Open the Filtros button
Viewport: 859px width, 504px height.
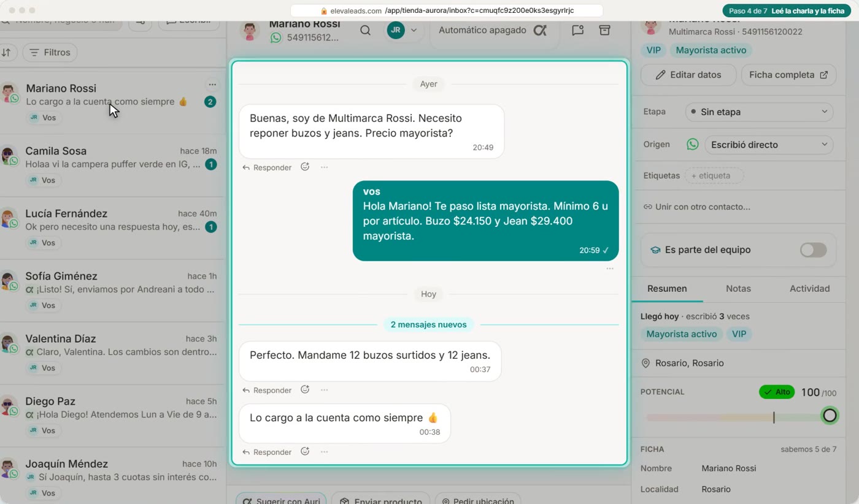[50, 53]
